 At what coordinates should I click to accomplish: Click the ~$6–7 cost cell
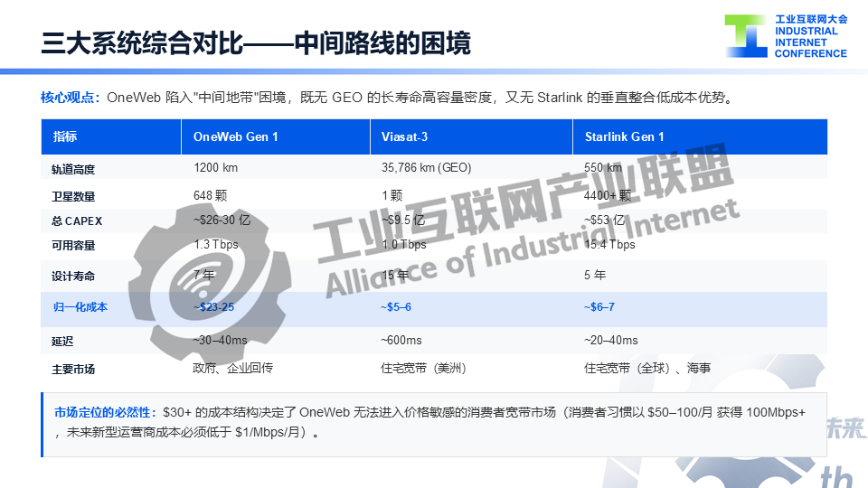click(599, 307)
